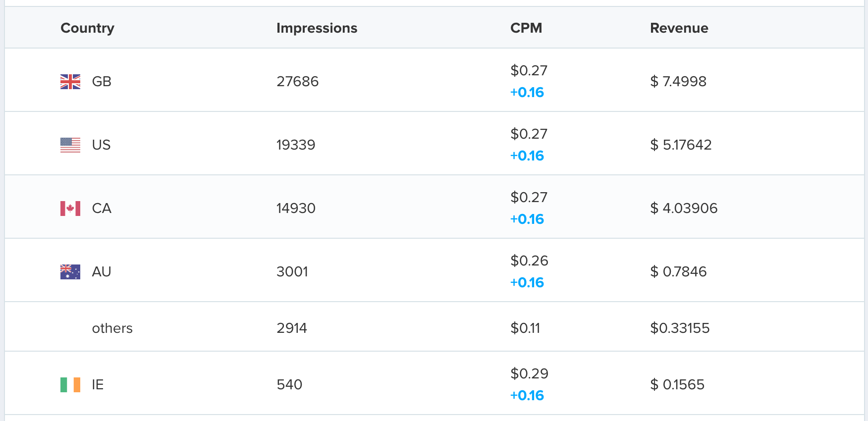Click the Australia flag icon

[x=70, y=271]
